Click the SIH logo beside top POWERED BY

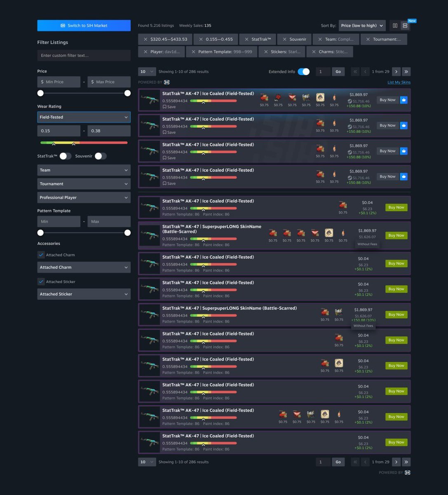(x=167, y=82)
